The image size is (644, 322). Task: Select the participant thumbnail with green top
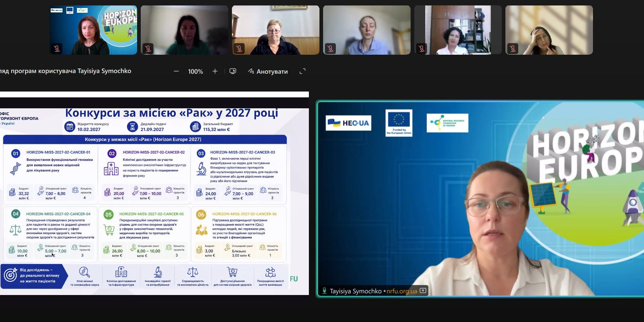185,30
